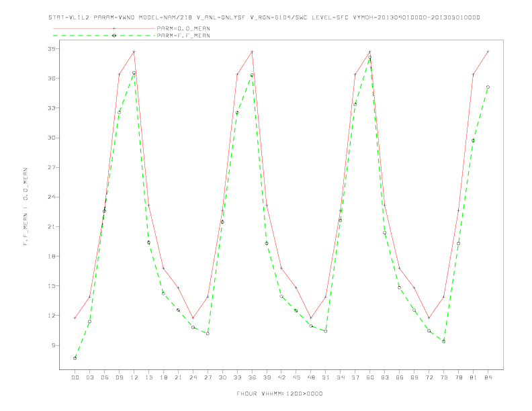Image resolution: width=532 pixels, height=411 pixels.
Task: Select the PARM=O.O_MEAN legend label
Action: [183, 28]
